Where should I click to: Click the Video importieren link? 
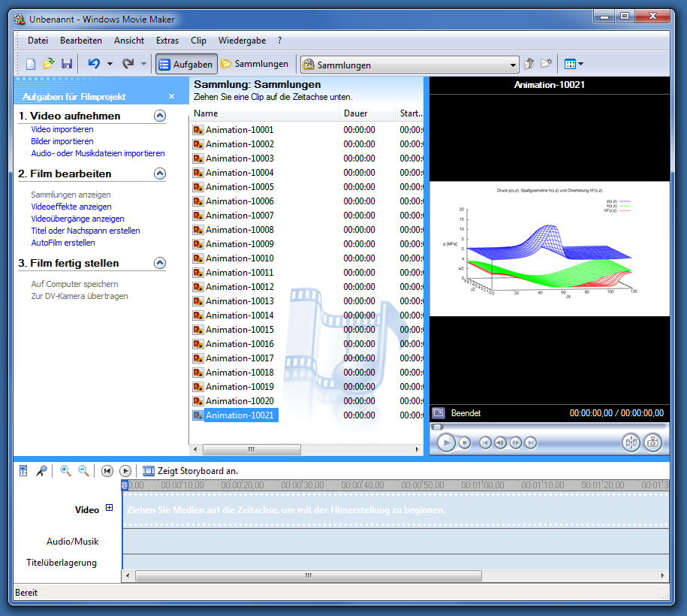[x=62, y=129]
